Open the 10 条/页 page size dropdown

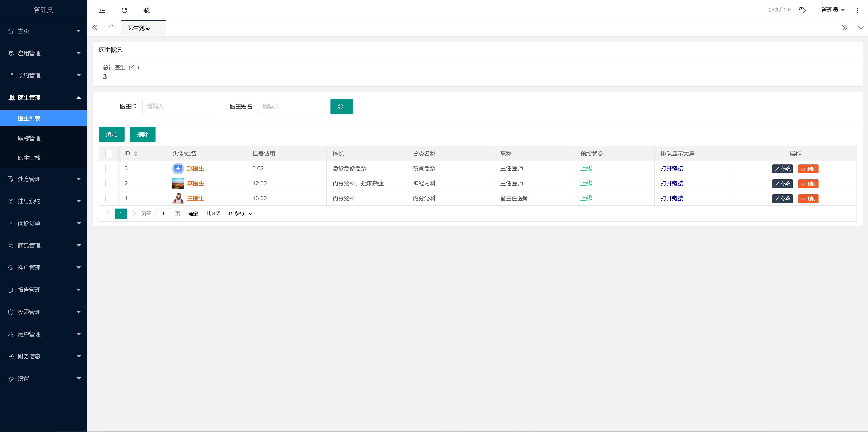coord(240,214)
